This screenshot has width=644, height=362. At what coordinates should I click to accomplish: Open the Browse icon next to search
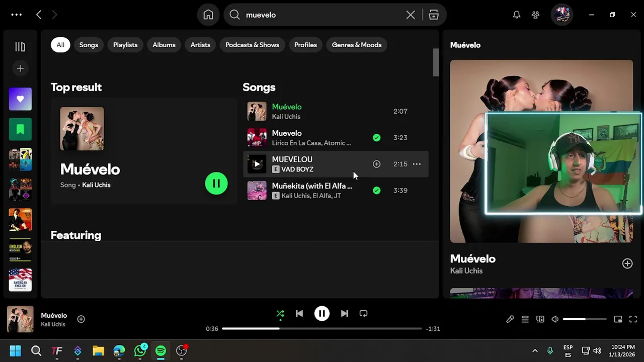[434, 15]
